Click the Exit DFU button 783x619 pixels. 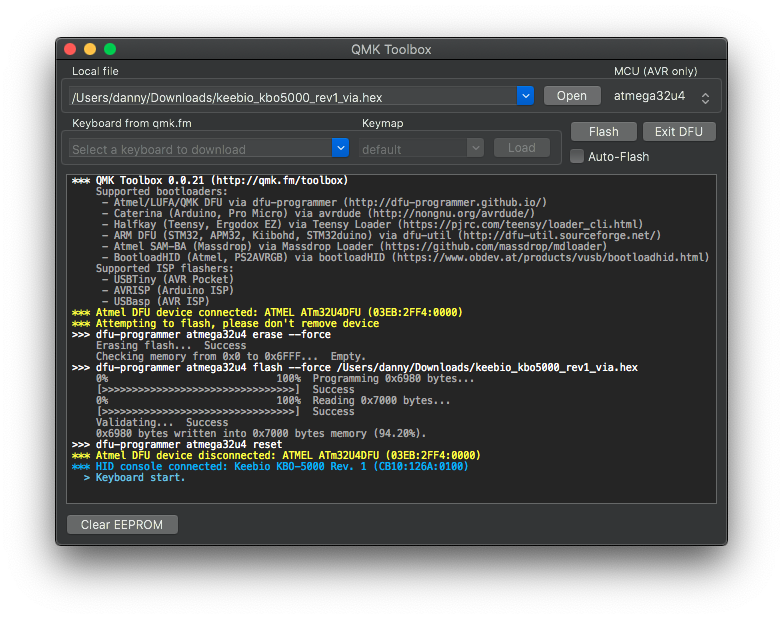679,132
